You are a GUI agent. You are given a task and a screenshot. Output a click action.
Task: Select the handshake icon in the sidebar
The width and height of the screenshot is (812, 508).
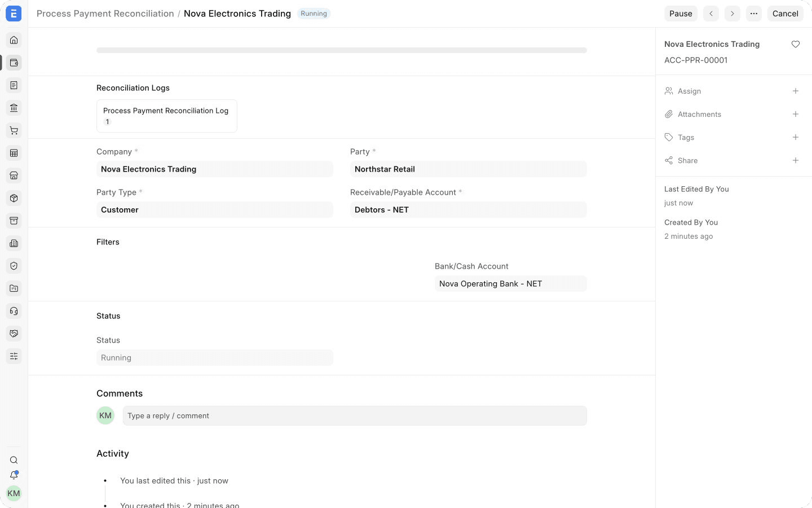click(14, 334)
